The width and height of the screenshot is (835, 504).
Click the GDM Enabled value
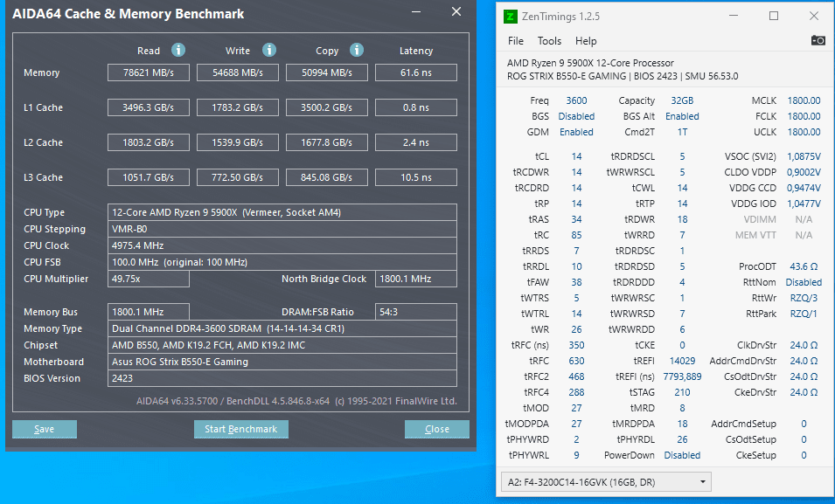pos(576,132)
